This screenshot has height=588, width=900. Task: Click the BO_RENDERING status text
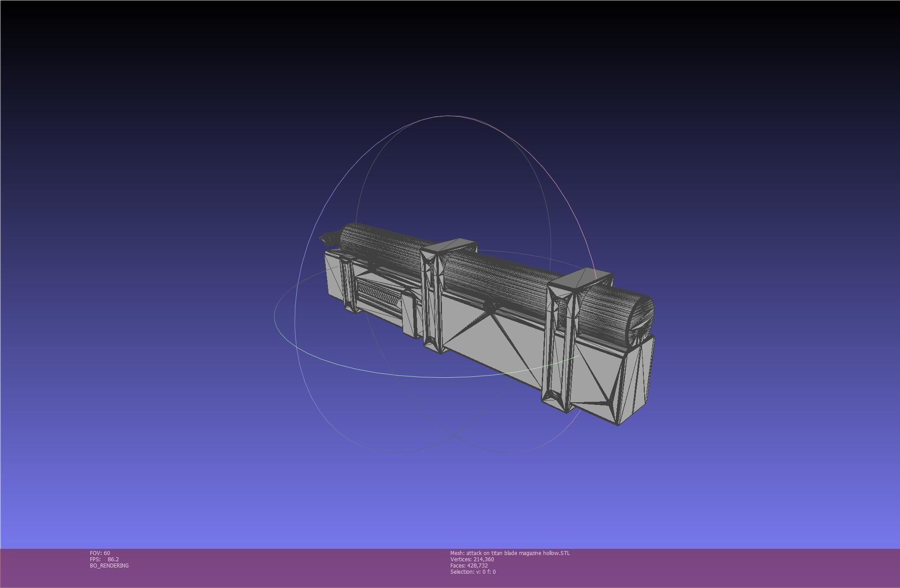[x=109, y=565]
